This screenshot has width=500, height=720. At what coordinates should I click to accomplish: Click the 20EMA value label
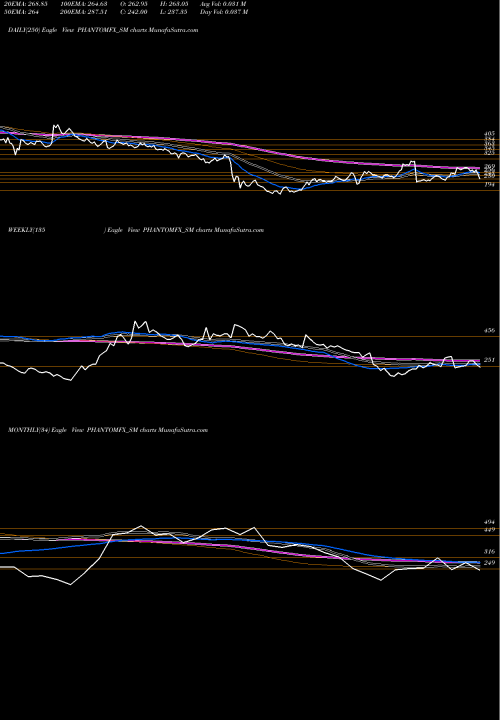[x=25, y=4]
